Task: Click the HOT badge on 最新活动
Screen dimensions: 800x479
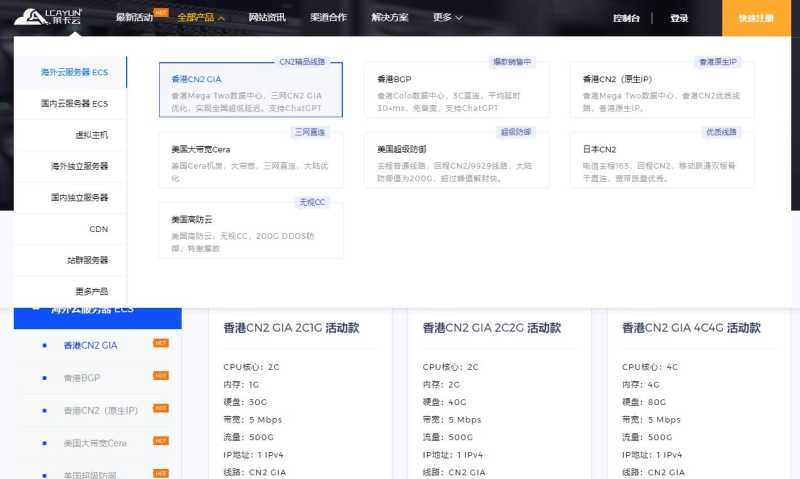Action: click(x=161, y=12)
